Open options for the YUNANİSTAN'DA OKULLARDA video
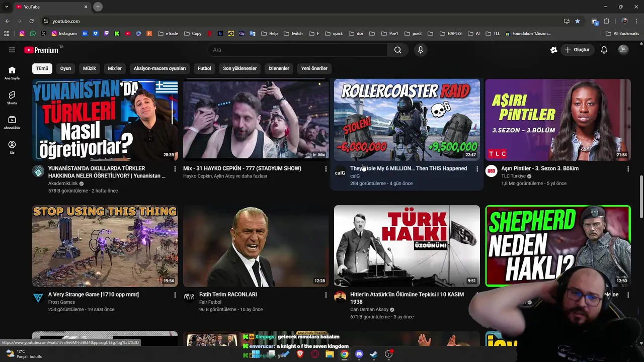This screenshot has height=362, width=644. coord(175,169)
